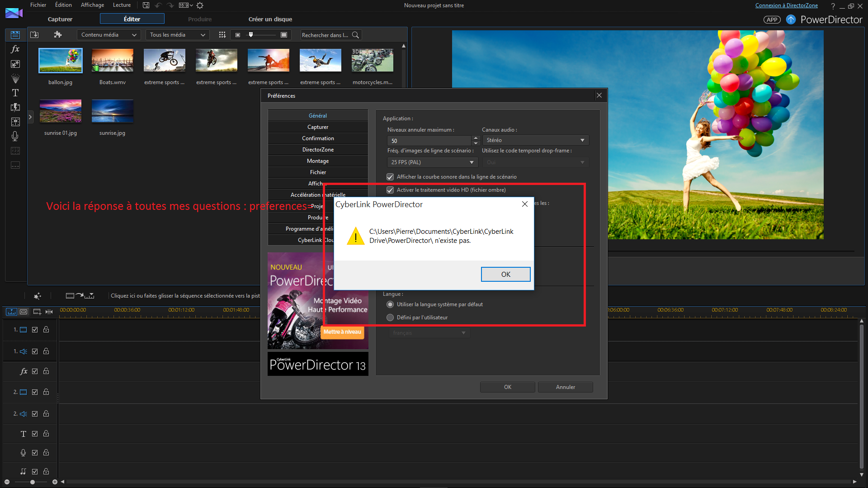Open the 'Contenu média' dropdown
This screenshot has height=488, width=868.
(108, 35)
